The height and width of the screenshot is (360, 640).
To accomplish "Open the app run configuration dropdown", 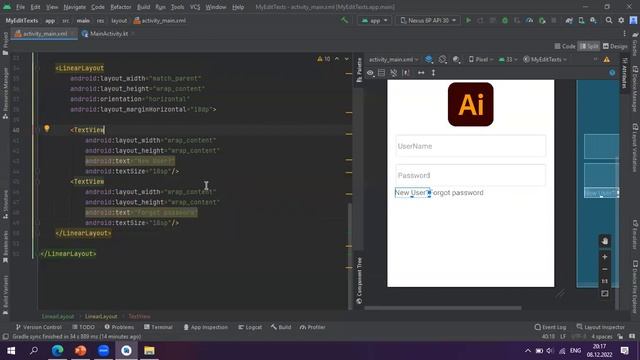I will pyautogui.click(x=374, y=20).
